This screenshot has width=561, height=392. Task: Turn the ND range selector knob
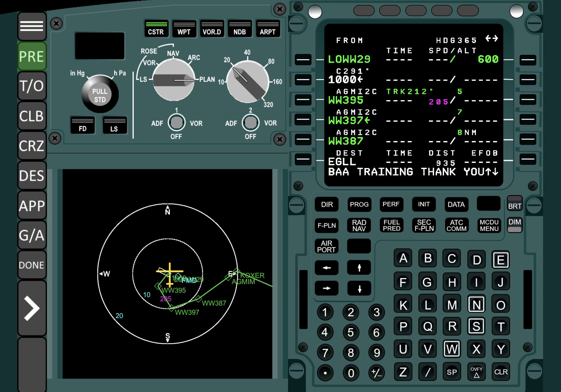click(247, 82)
